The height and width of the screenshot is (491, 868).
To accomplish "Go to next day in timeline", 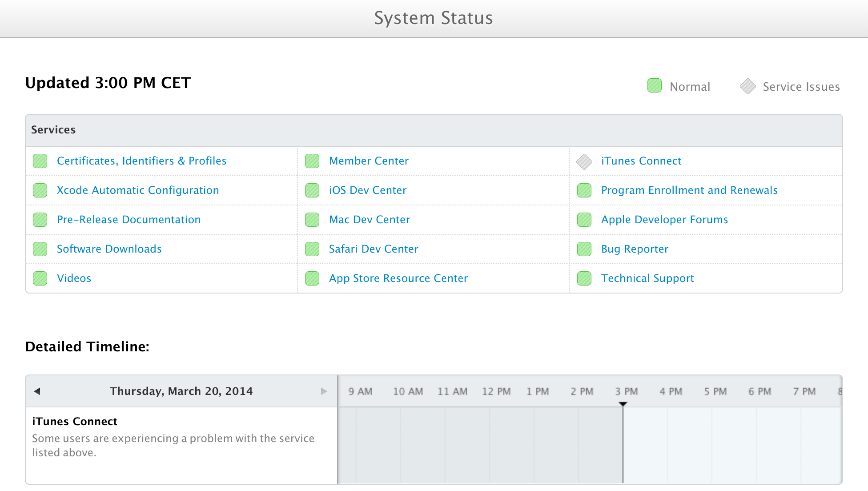I will (x=324, y=391).
